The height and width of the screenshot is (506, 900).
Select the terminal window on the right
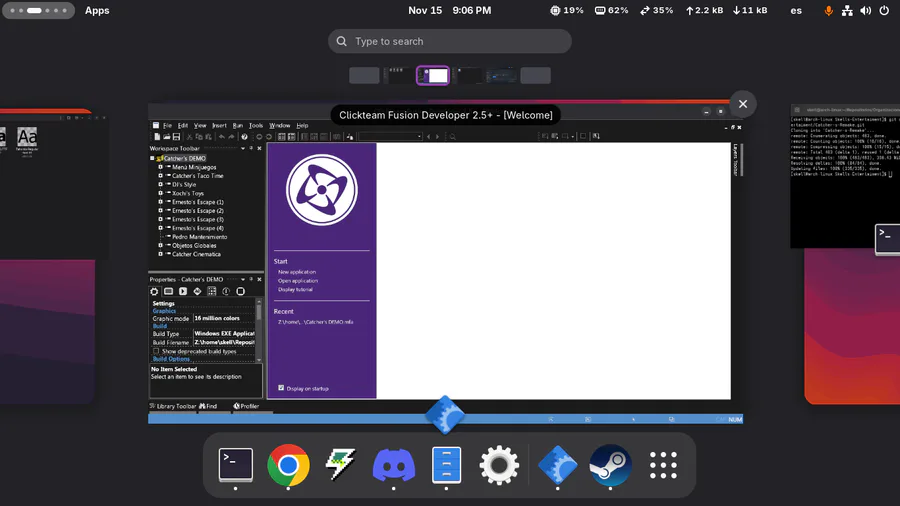click(845, 177)
